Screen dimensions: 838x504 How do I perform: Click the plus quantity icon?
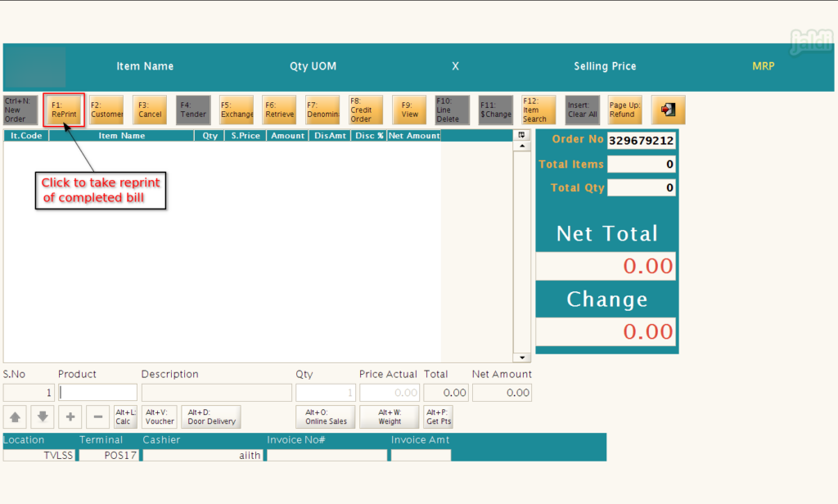[x=70, y=417]
